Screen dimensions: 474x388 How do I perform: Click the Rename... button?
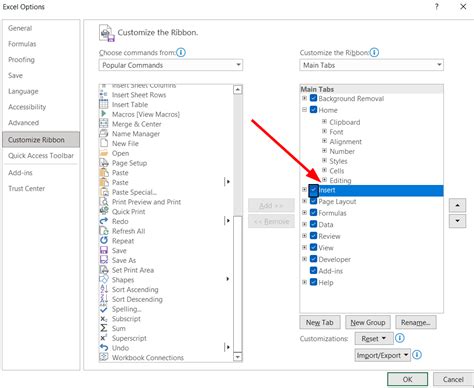tap(416, 322)
